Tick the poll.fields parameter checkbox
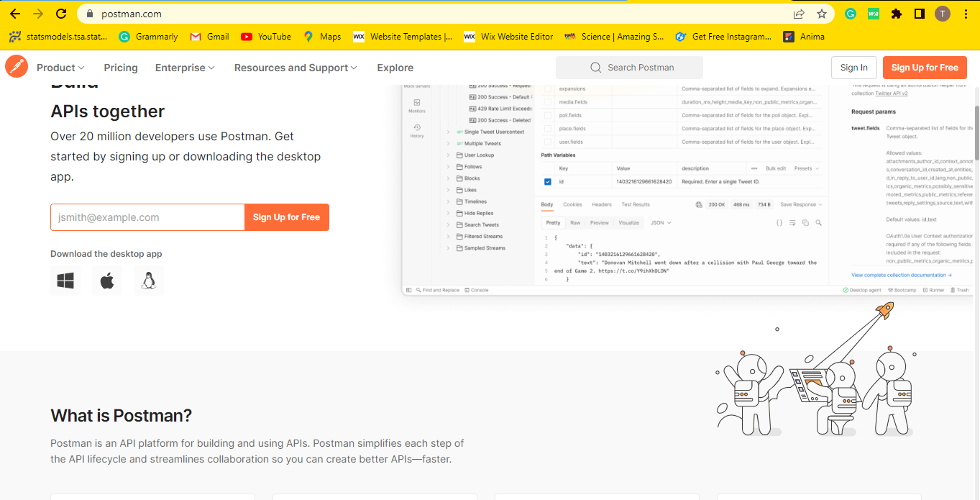Viewport: 980px width, 500px height. 548,115
